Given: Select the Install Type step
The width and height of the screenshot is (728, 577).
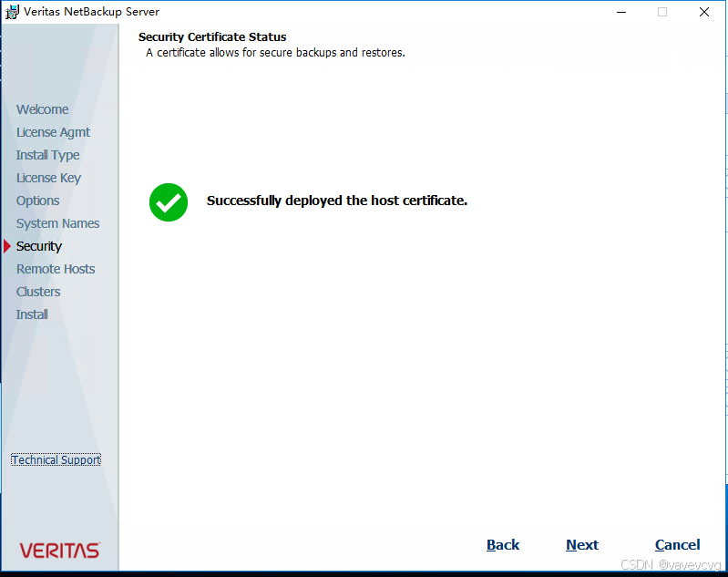Looking at the screenshot, I should (47, 155).
